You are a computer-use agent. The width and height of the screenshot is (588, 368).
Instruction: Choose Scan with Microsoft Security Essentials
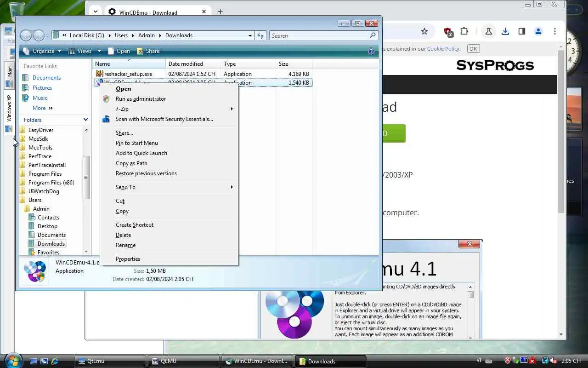click(169, 119)
